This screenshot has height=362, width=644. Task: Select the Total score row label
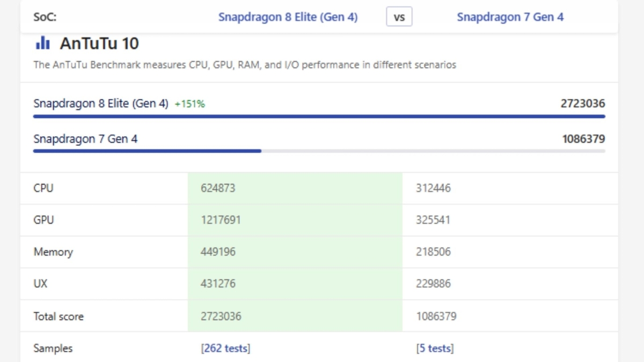point(58,316)
